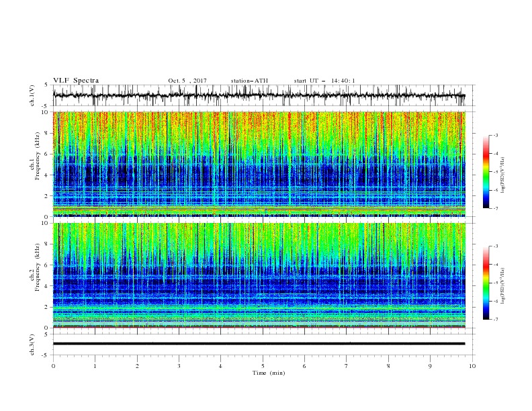Image resolution: width=532 pixels, height=411 pixels.
Task: Click the "10" kHz tick of ch.1 spectrogram
Action: (x=46, y=112)
